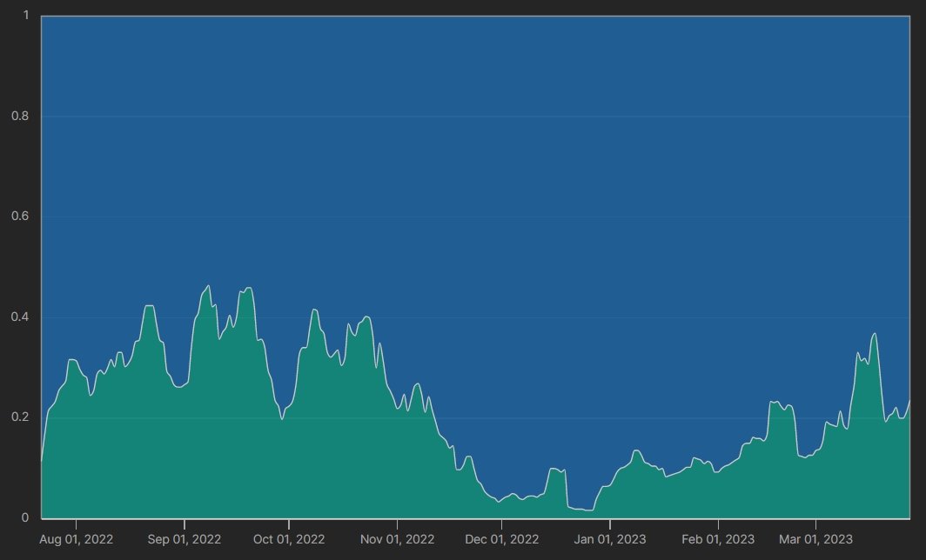Click the 0 label on the y-axis
Viewport: 926px width, 560px height.
pyautogui.click(x=26, y=518)
